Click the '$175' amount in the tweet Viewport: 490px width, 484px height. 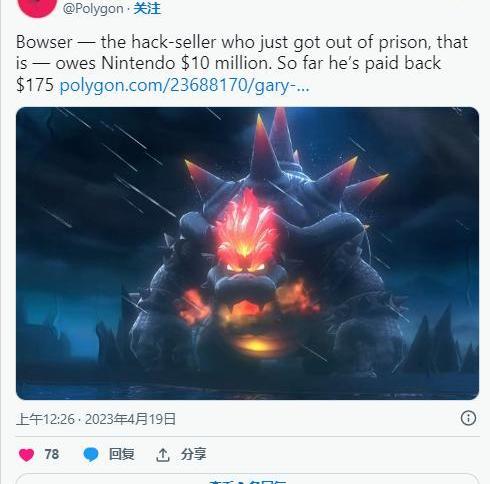(35, 85)
